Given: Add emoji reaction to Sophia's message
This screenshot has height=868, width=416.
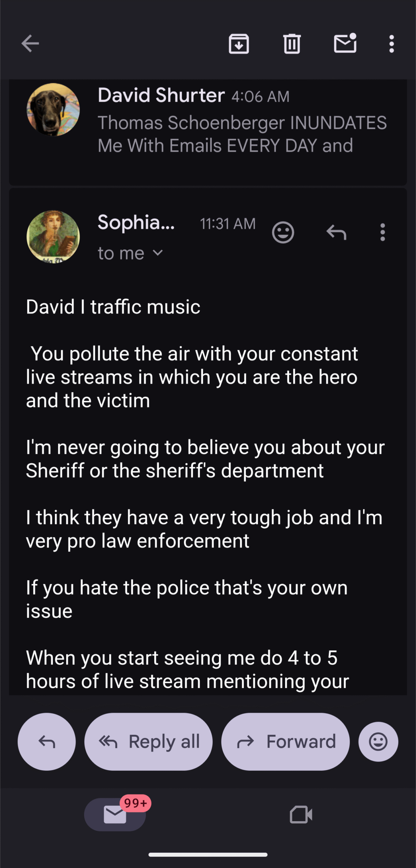Looking at the screenshot, I should pyautogui.click(x=283, y=233).
